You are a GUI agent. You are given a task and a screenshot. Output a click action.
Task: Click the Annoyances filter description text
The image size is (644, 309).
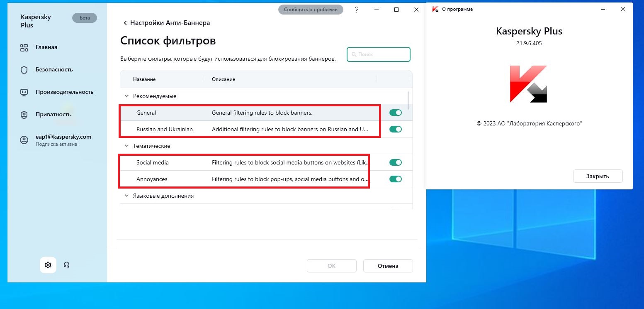click(x=290, y=179)
